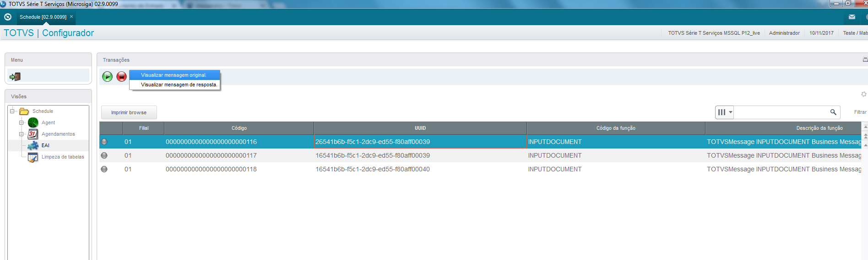868x260 pixels.
Task: Select UUID cell 26541b6b-f5c1-2dc9-ed55-f80aff00039
Action: [x=420, y=142]
